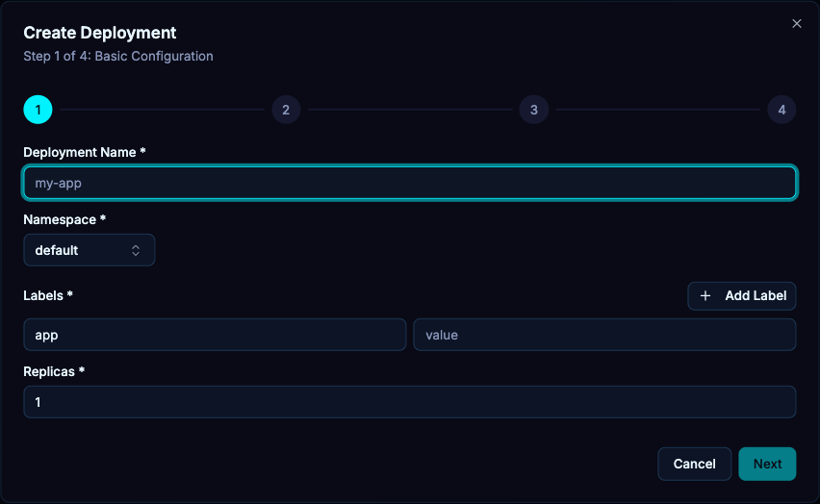Click the Labels section heading
The image size is (820, 504).
[x=48, y=295]
